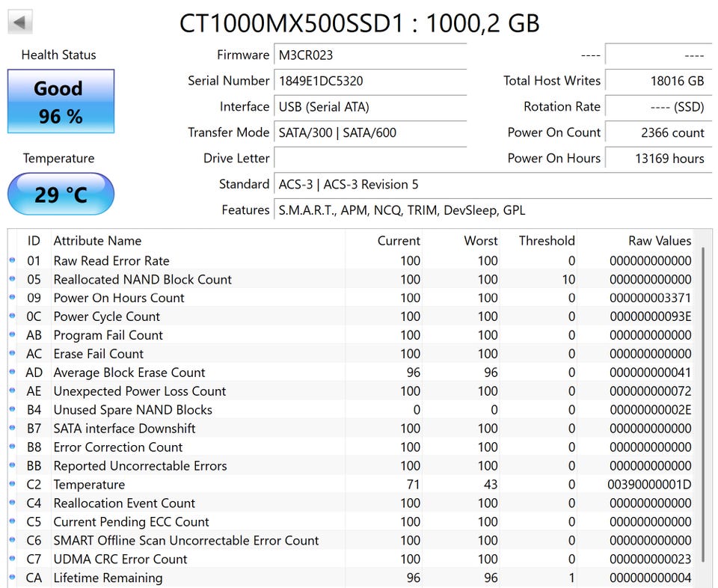Click the status dot beside Temperature attribute
The width and height of the screenshot is (718, 588).
click(12, 485)
